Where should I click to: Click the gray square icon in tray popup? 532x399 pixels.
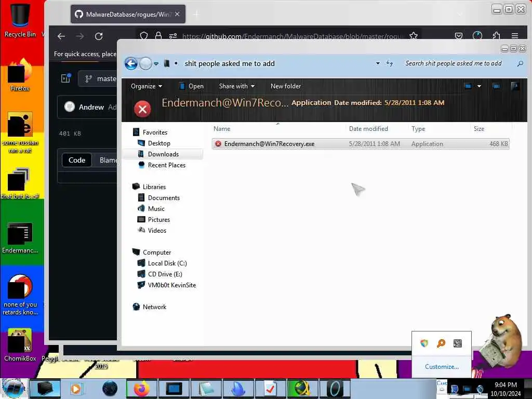458,343
